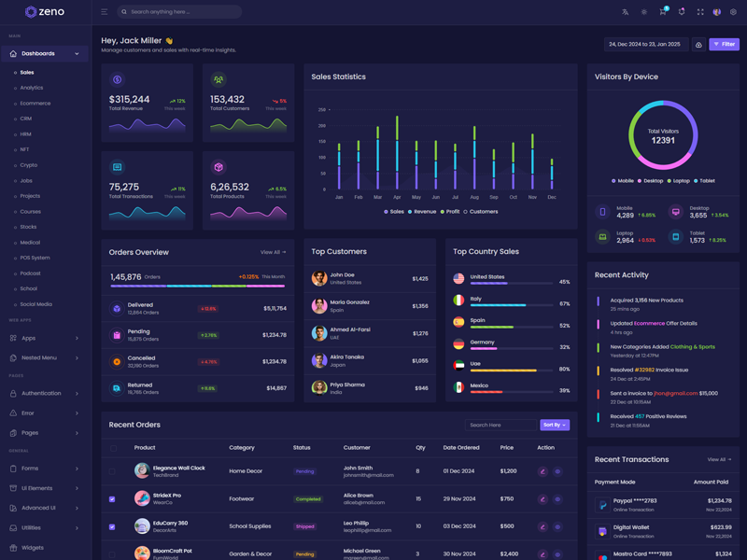Click View All in Orders Overview
The image size is (747, 560).
click(273, 252)
